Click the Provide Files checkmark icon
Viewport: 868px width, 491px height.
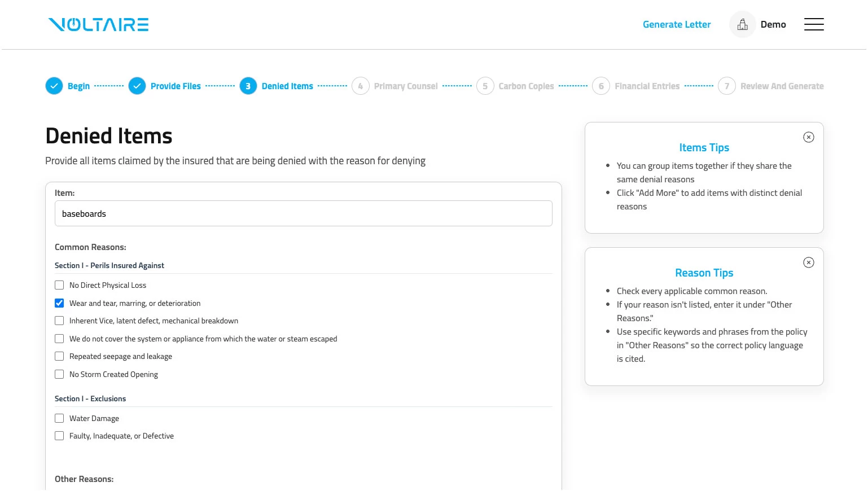(137, 86)
